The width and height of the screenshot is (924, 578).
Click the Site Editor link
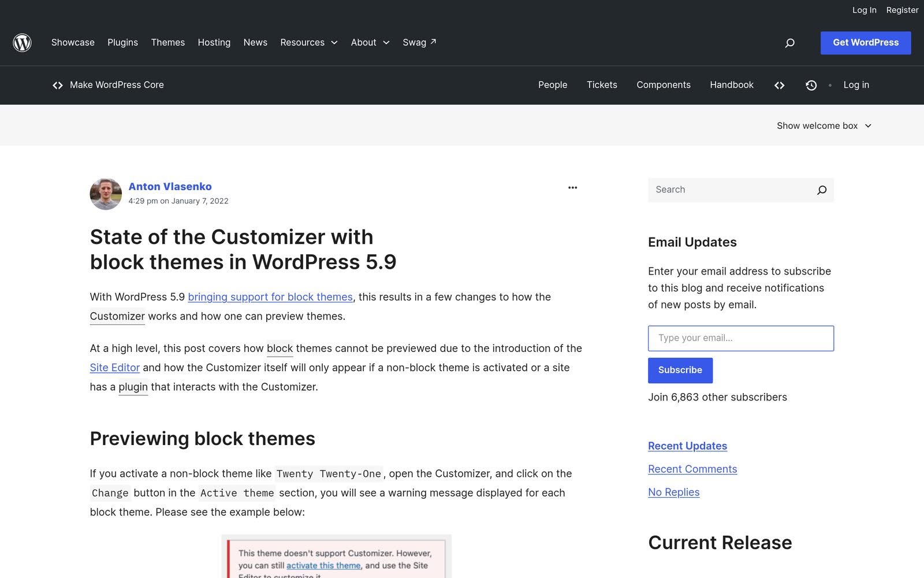pos(115,368)
